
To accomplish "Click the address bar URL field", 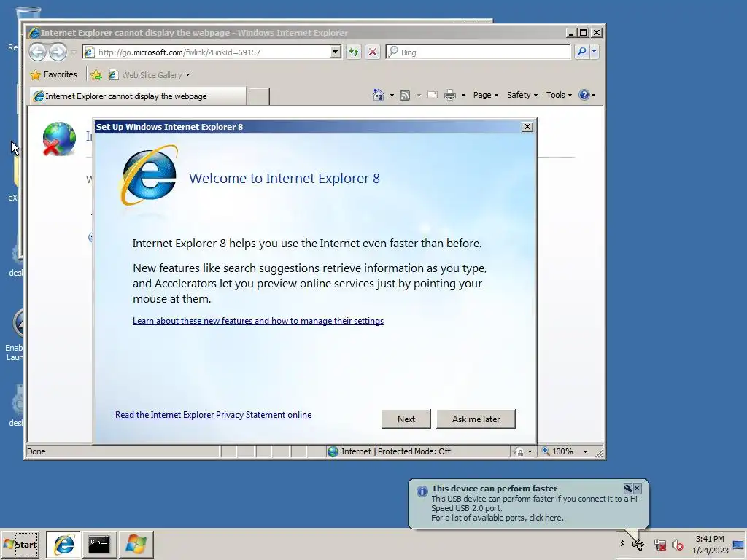I will [x=206, y=52].
